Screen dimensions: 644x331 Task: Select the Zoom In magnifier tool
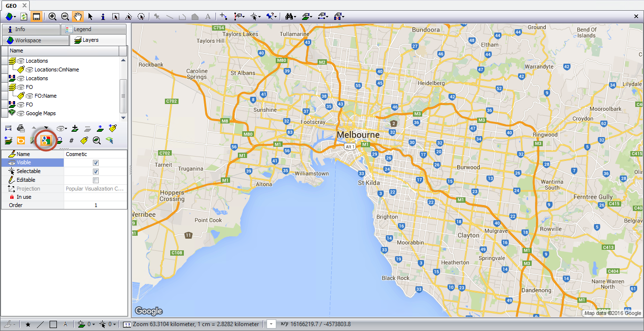point(53,16)
